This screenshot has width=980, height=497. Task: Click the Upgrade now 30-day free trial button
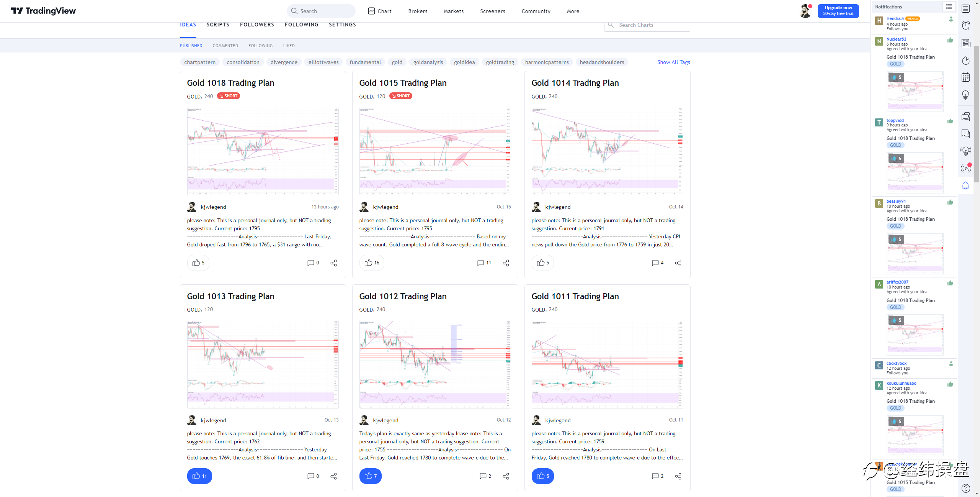[838, 11]
